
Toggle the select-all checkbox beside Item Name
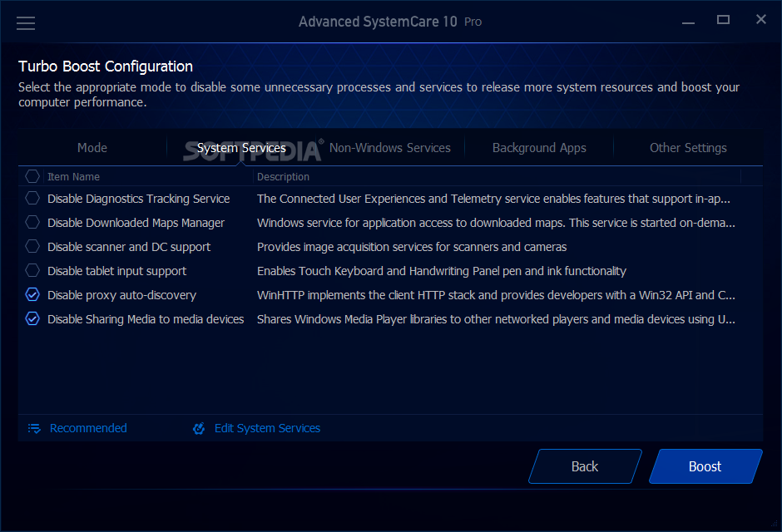coord(32,176)
